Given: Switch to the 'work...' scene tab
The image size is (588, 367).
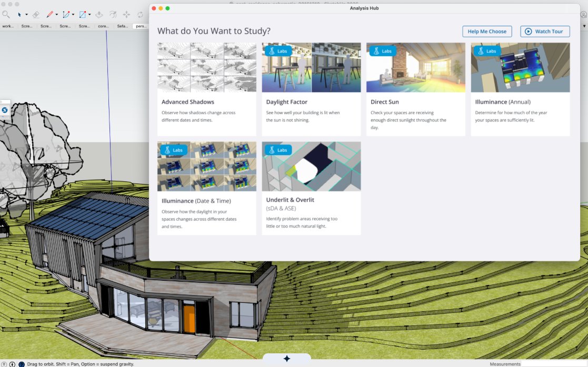Looking at the screenshot, I should pyautogui.click(x=8, y=26).
